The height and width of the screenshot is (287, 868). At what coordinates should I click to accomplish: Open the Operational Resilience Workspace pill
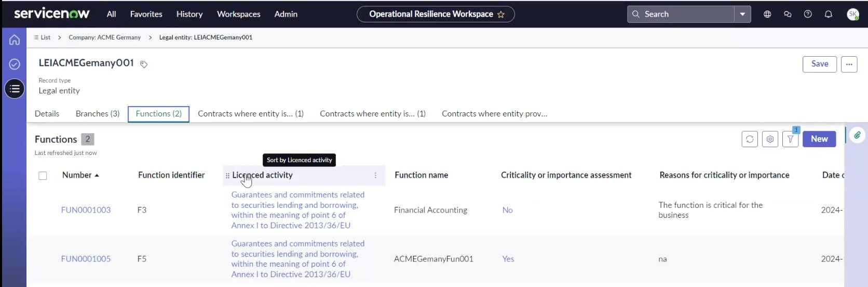click(436, 14)
